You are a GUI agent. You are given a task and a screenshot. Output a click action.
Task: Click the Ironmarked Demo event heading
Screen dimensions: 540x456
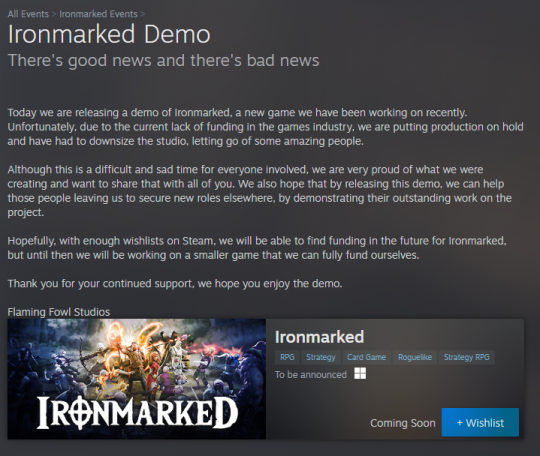coord(109,34)
